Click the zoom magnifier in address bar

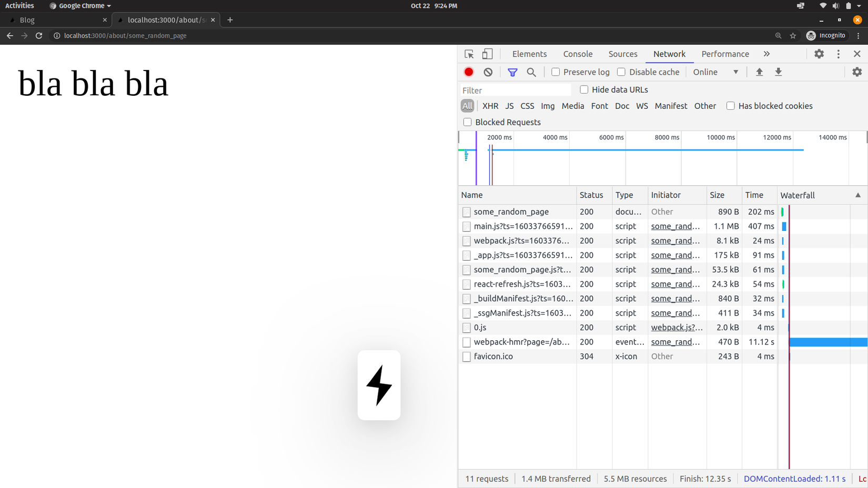point(778,36)
